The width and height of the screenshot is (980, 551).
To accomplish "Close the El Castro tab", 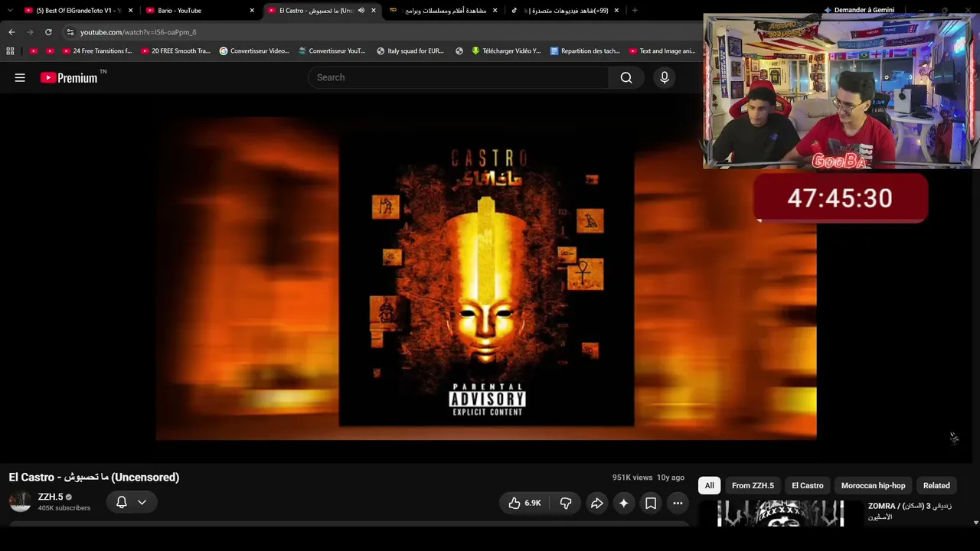I will 374,11.
